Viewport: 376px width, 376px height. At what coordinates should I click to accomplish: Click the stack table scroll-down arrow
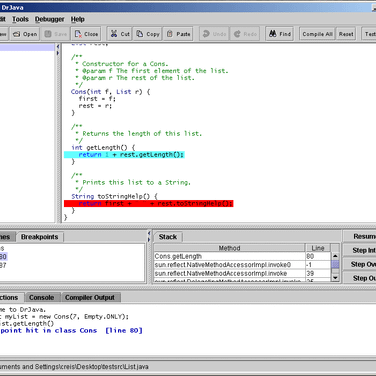point(335,277)
